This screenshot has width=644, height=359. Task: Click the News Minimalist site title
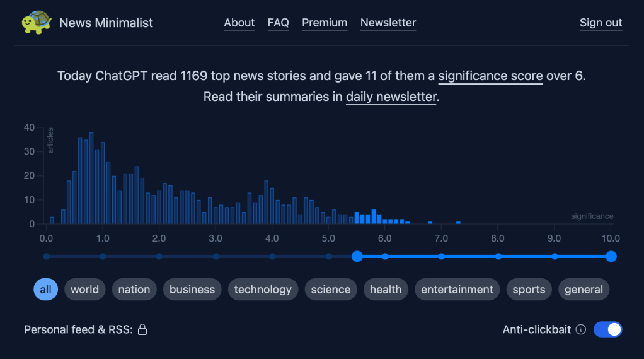click(106, 23)
